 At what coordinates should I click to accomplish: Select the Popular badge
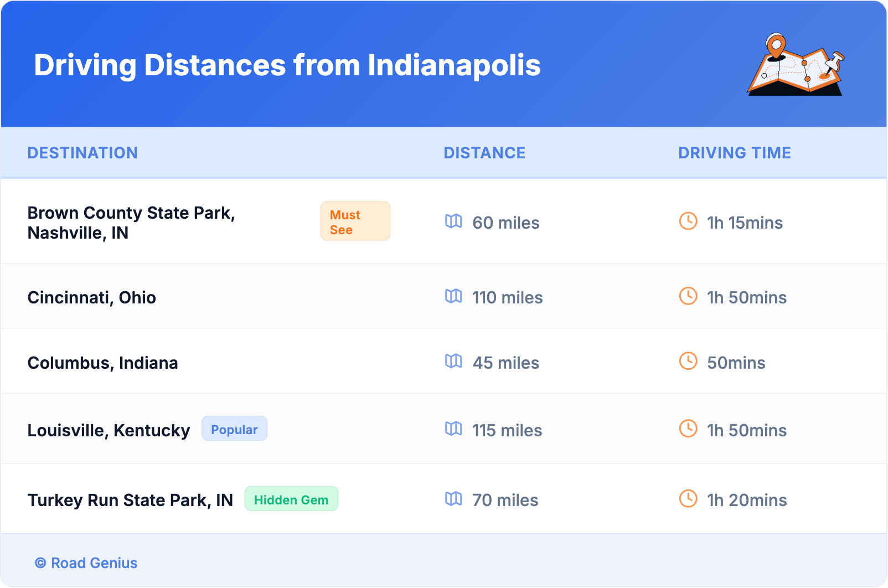234,429
